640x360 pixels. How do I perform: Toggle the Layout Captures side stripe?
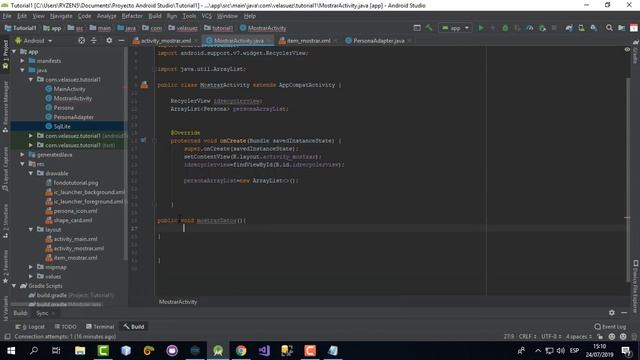point(5,169)
